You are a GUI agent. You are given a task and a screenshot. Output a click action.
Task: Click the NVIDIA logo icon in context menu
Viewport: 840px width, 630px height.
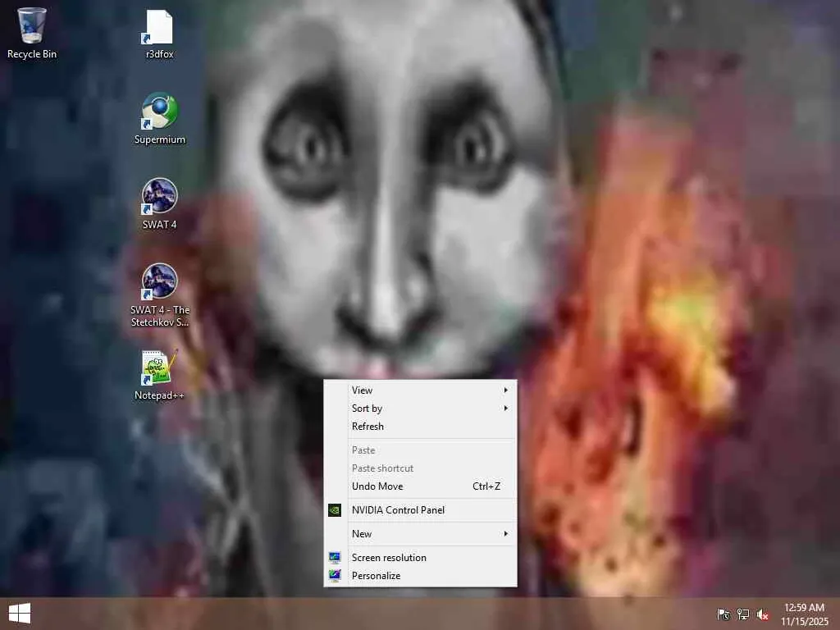click(335, 510)
